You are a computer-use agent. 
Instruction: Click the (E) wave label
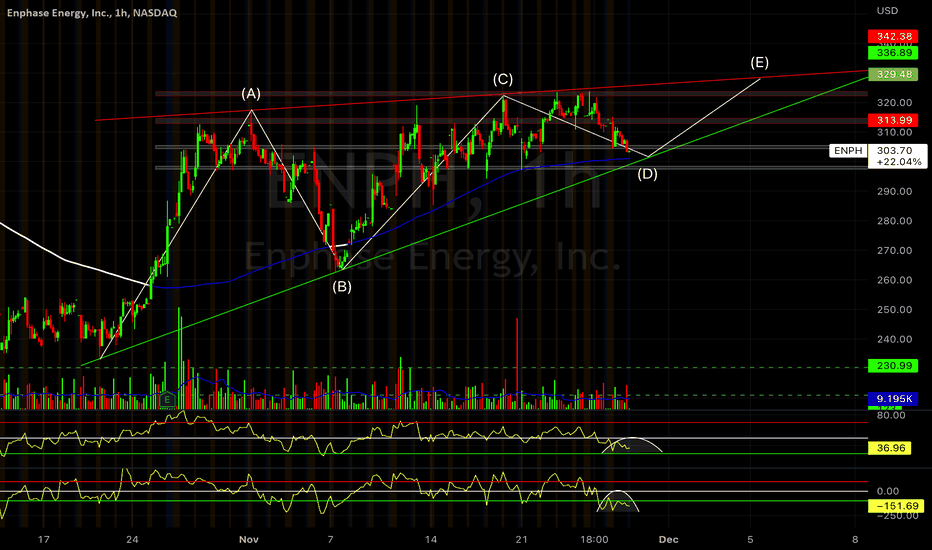pos(760,62)
